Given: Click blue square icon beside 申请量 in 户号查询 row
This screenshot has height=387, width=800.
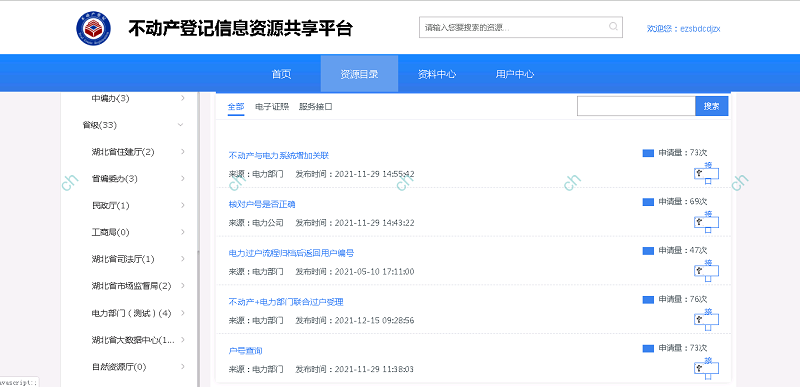Looking at the screenshot, I should (648, 349).
